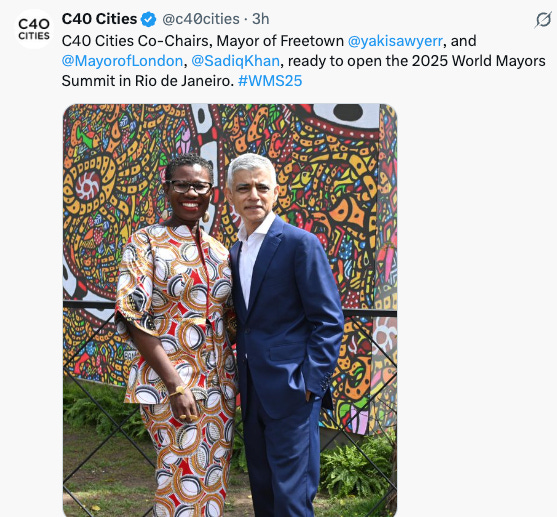Open Grok explain-this-post icon

click(543, 20)
